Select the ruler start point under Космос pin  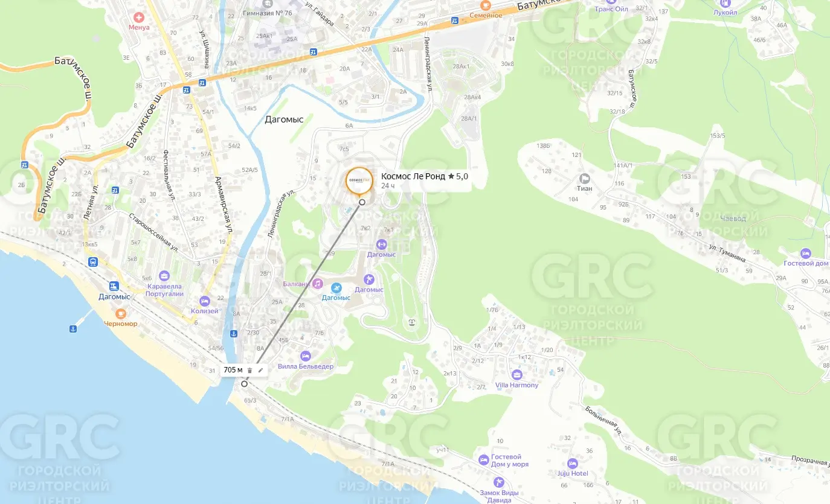point(362,202)
